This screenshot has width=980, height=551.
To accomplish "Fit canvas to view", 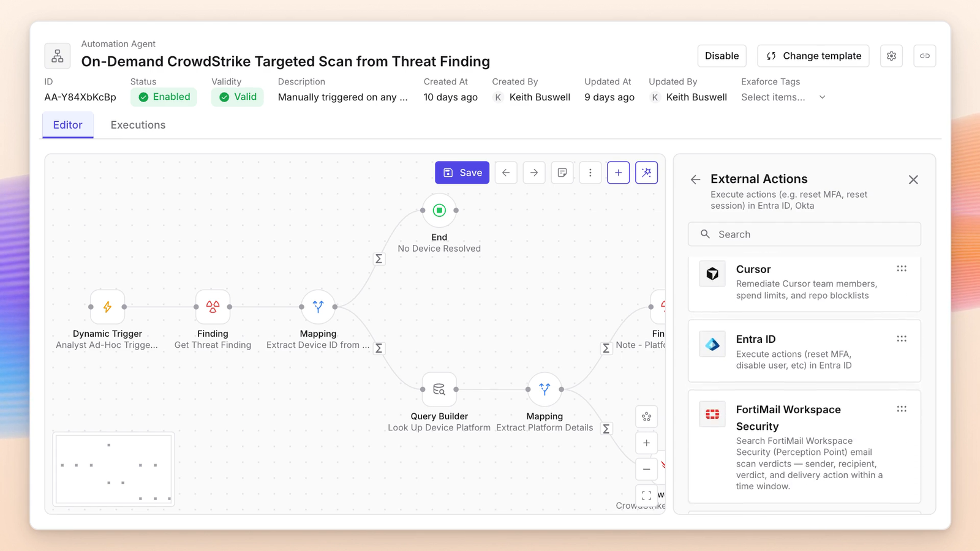I will coord(646,496).
